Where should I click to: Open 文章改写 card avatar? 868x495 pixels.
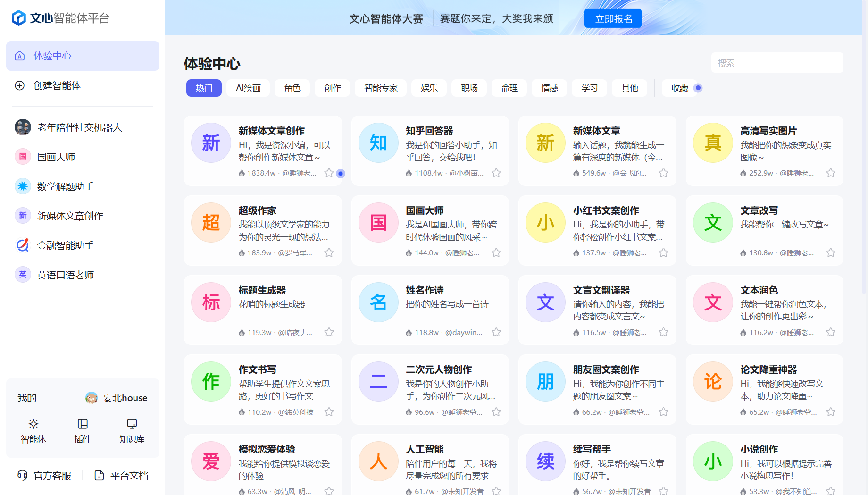click(713, 222)
